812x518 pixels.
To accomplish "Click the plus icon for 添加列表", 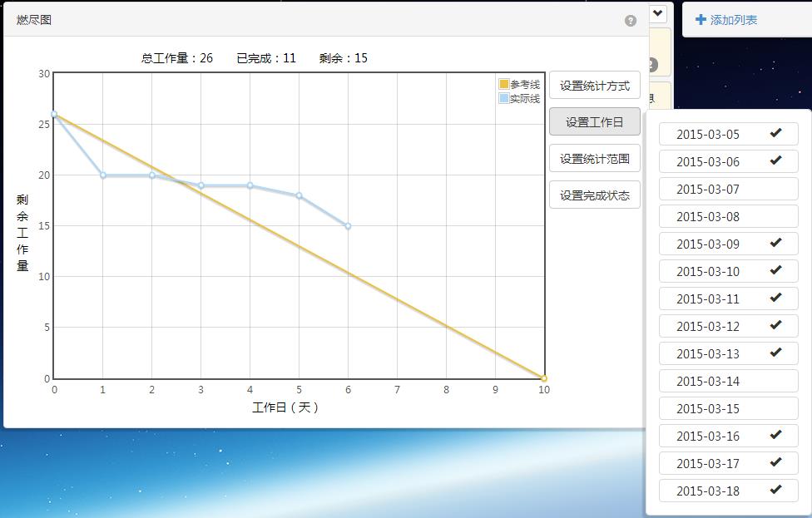I will click(701, 20).
